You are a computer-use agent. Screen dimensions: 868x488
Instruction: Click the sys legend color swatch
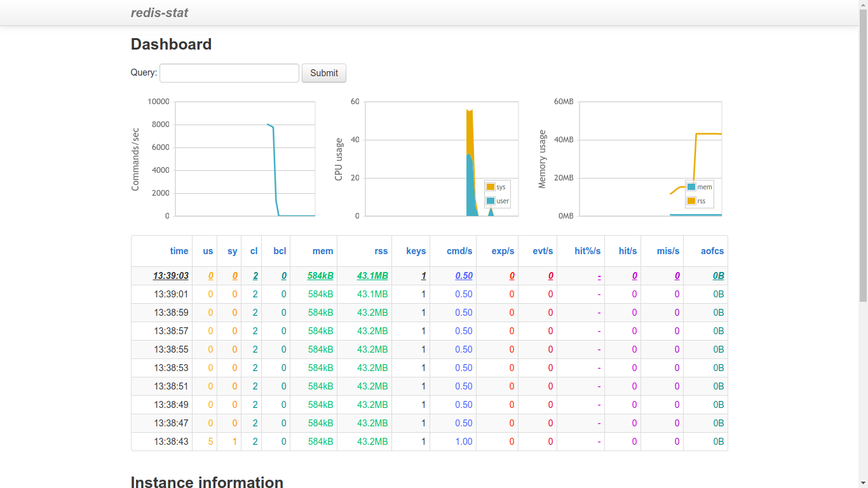491,187
